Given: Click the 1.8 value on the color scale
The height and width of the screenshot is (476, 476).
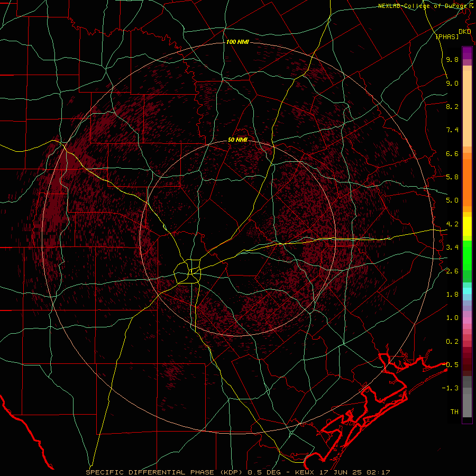Looking at the screenshot, I should pos(452,295).
